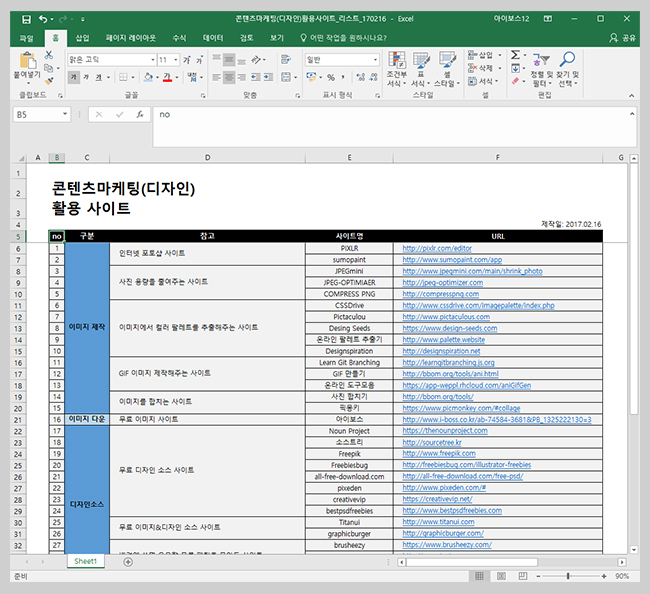Click the insert function fx icon
The width and height of the screenshot is (650, 594).
(140, 115)
